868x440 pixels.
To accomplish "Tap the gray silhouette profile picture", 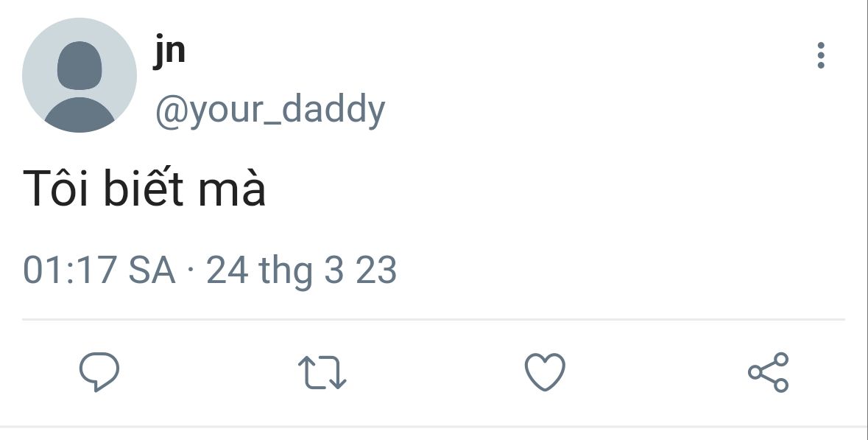I will tap(80, 75).
